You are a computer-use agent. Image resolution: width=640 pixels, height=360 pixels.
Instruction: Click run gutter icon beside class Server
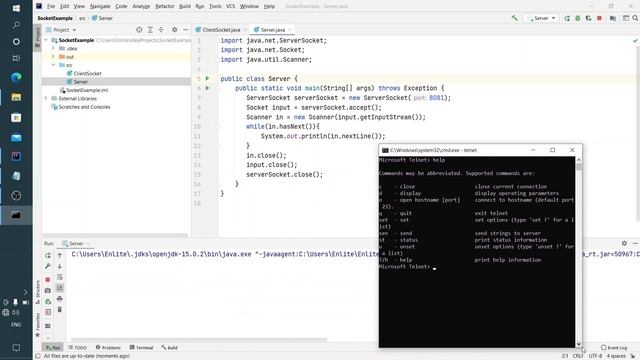[207, 78]
